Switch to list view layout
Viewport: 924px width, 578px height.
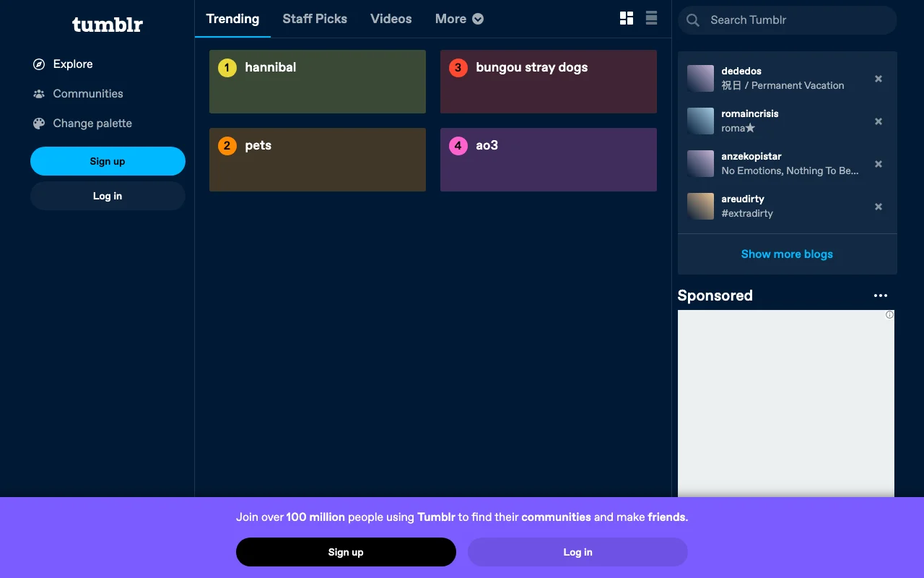point(651,19)
